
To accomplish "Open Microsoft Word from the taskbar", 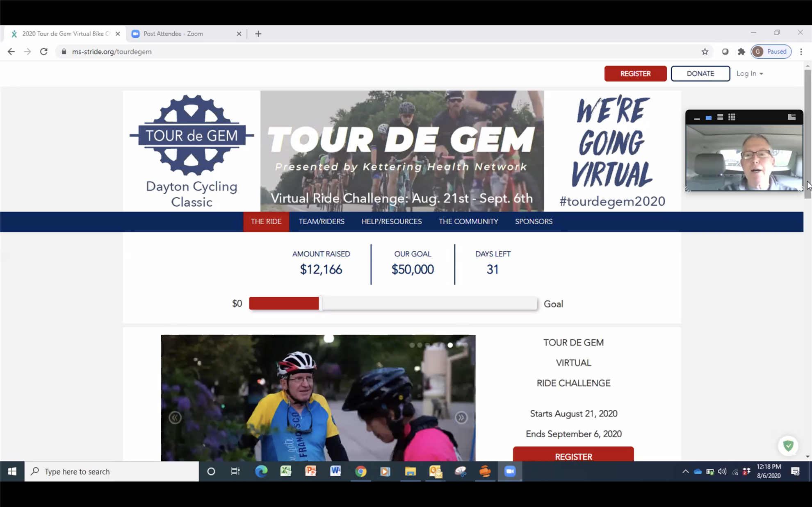I will 335,471.
